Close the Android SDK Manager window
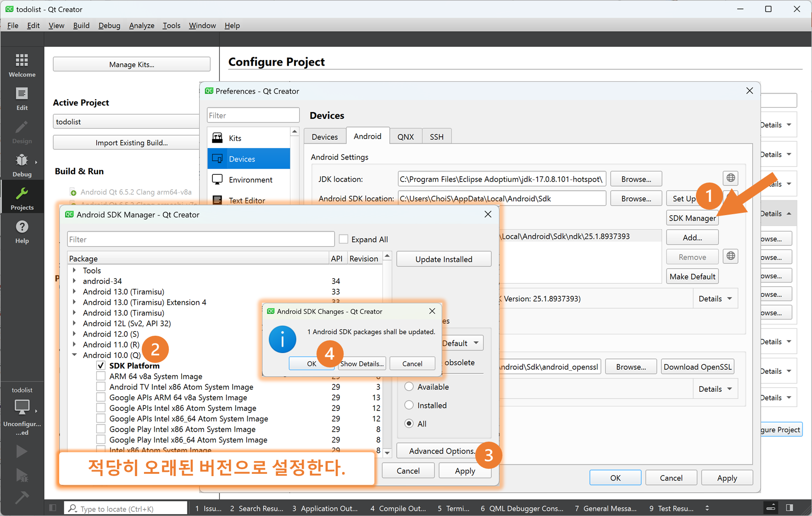The image size is (812, 516). pos(488,214)
